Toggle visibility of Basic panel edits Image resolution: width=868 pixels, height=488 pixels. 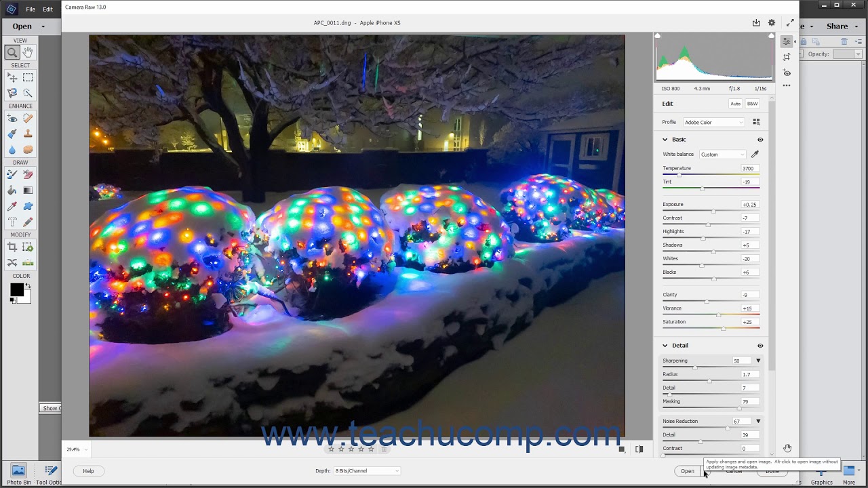[760, 140]
